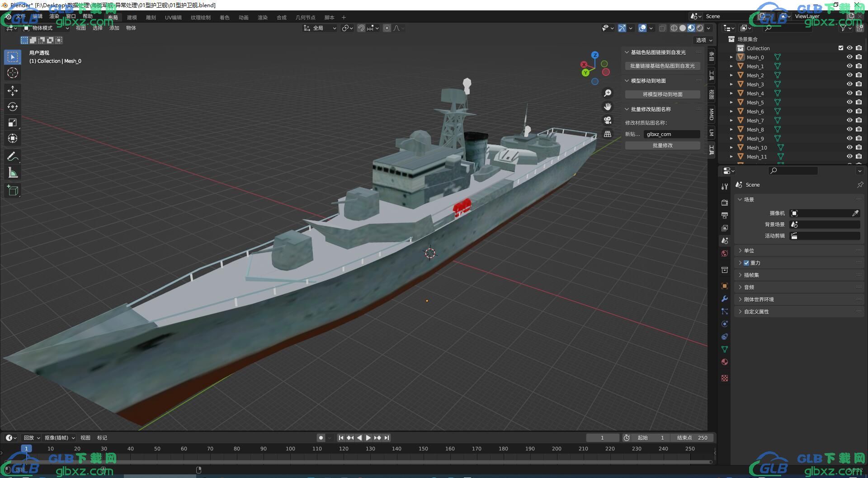Toggle proportional editing in the header
Image resolution: width=868 pixels, height=478 pixels.
coord(387,28)
